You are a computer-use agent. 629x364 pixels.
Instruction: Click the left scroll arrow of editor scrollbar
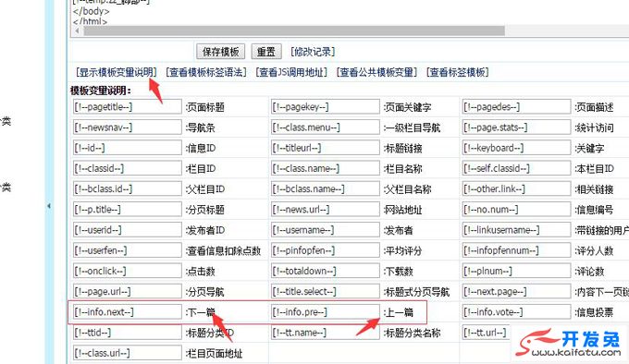[78, 30]
